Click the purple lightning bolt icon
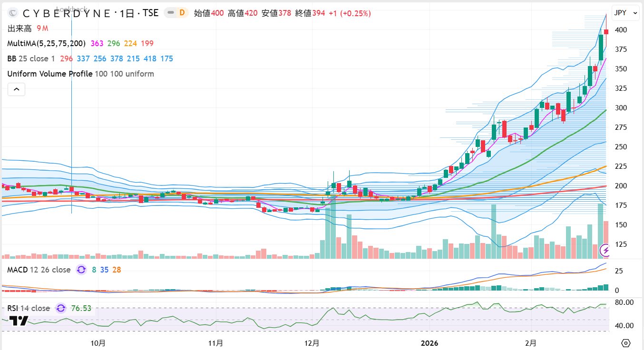The image size is (644, 350). coord(605,250)
